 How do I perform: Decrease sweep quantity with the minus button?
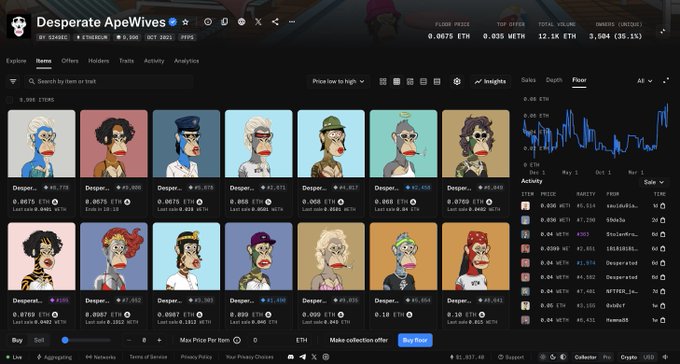click(129, 340)
